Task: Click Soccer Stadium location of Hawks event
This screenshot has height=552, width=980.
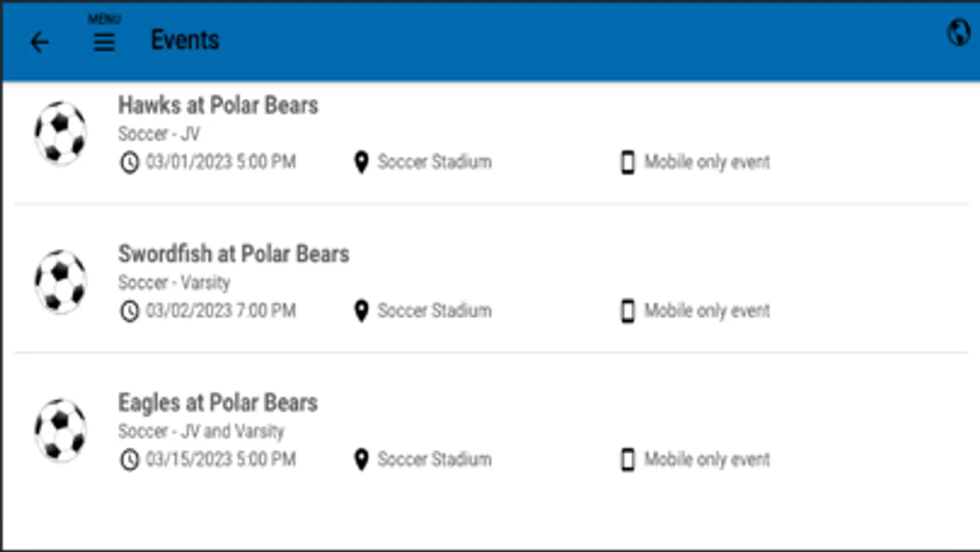Action: 434,162
